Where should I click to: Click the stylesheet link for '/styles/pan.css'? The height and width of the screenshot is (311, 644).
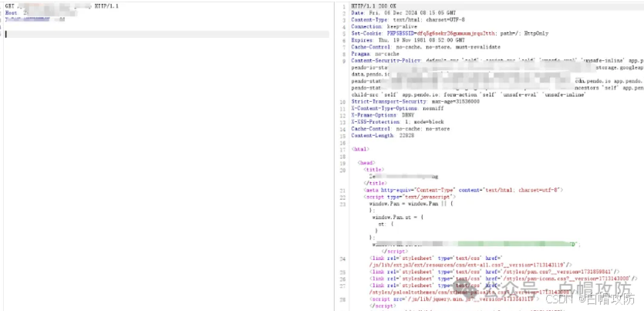[x=494, y=272]
